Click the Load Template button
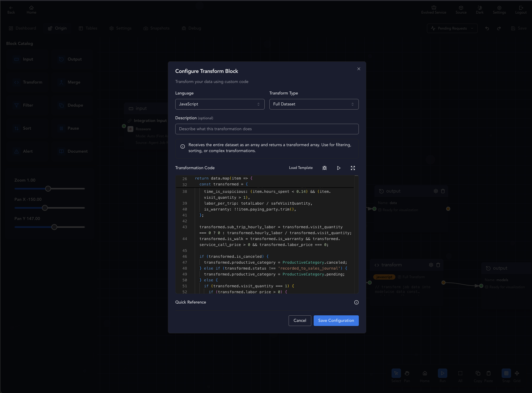This screenshot has width=532, height=393. pyautogui.click(x=301, y=168)
